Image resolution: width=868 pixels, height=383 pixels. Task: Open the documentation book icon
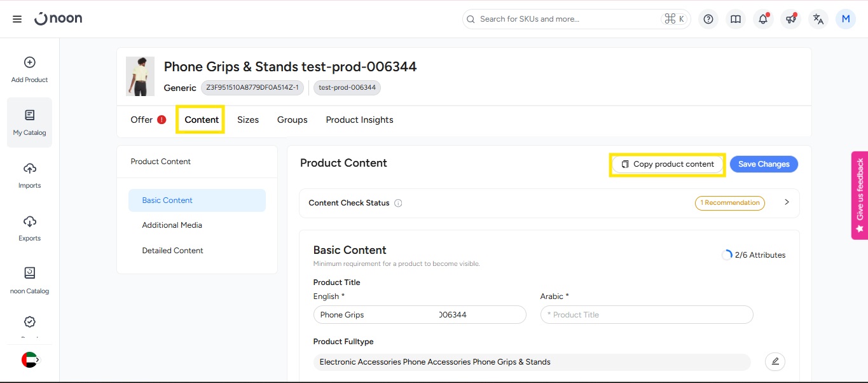[x=736, y=19]
